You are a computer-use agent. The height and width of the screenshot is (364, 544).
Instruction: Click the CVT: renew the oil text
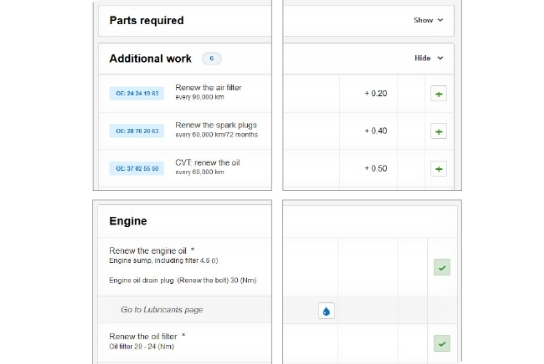207,162
